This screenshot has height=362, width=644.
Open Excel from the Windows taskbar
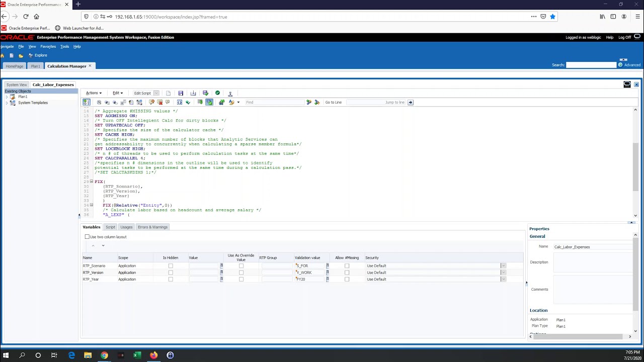tap(136, 355)
